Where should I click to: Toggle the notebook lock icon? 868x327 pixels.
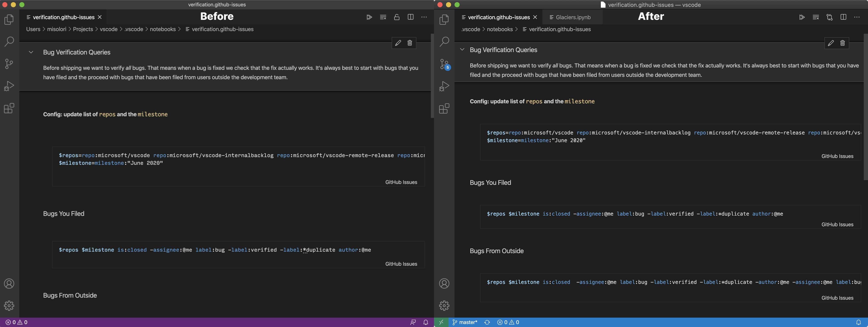[397, 17]
